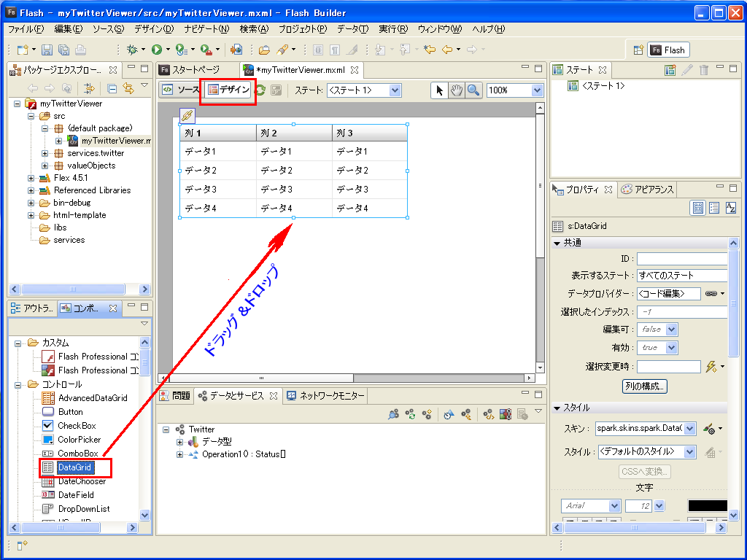Switch Properties to alphabetical view
This screenshot has height=560, width=747.
point(730,208)
